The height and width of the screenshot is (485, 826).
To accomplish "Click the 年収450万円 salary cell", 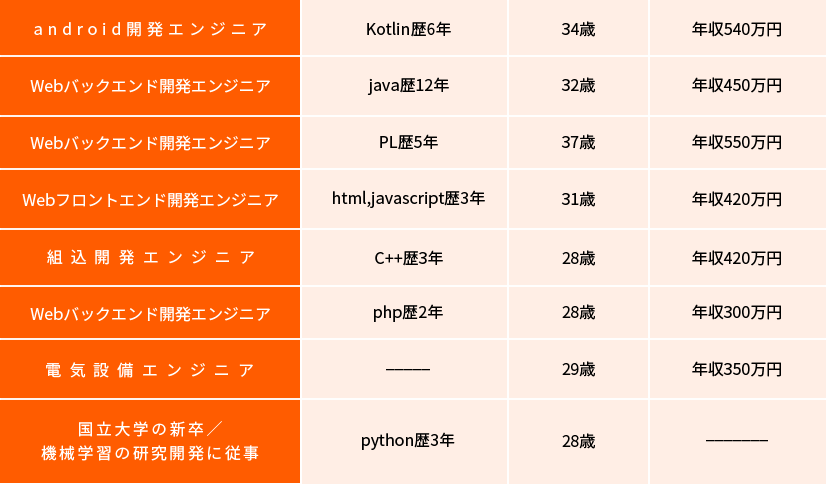I will tap(737, 85).
